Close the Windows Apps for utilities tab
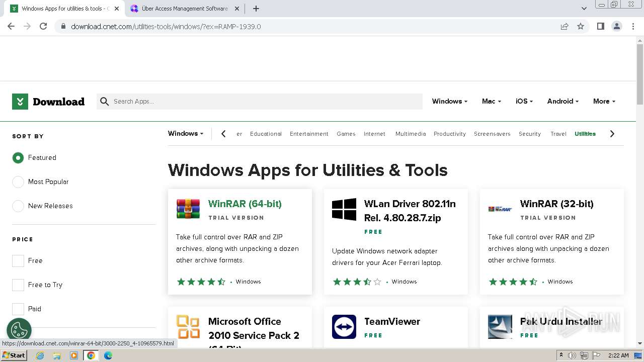Image resolution: width=644 pixels, height=362 pixels. (117, 9)
